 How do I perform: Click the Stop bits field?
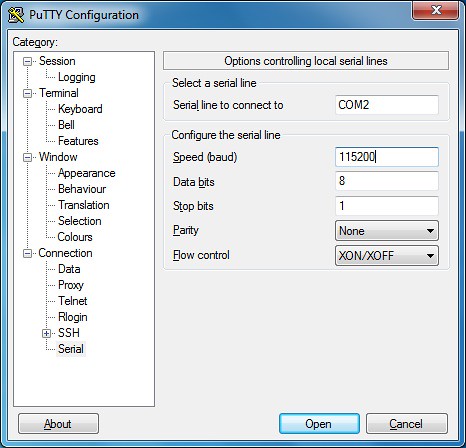[x=387, y=206]
